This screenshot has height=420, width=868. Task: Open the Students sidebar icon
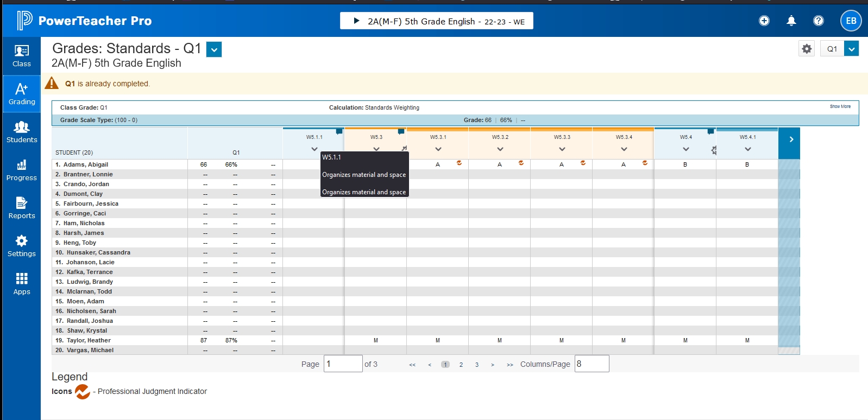pos(22,132)
